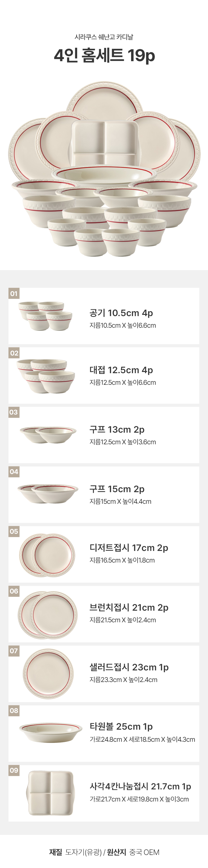
Task: Click the 06 number badge
Action: tap(14, 591)
